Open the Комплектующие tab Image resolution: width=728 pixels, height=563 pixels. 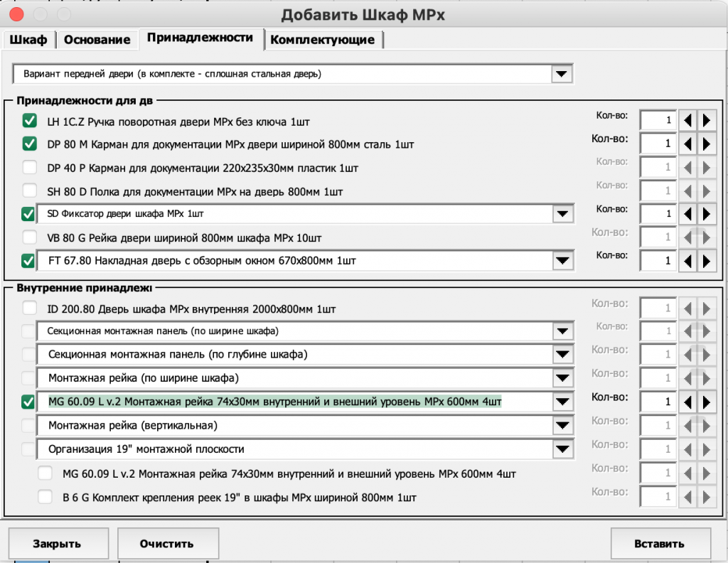[x=323, y=40]
